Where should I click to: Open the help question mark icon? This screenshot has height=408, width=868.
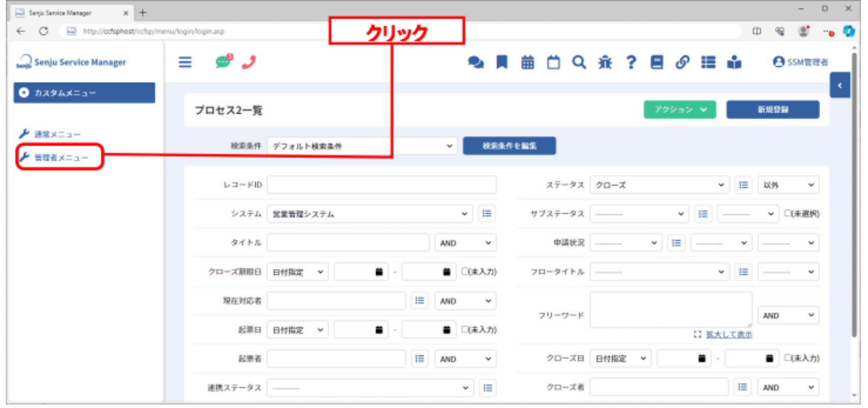[x=631, y=62]
